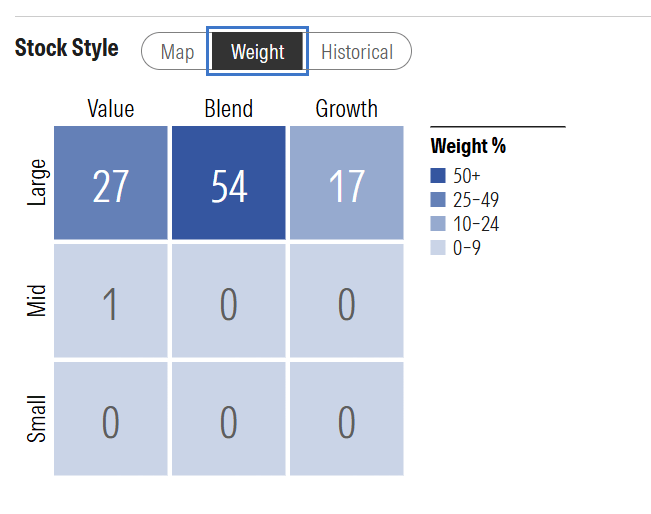Viewport: 651px width, 514px height.
Task: Click the Large Growth cell showing 17
Action: [x=346, y=184]
